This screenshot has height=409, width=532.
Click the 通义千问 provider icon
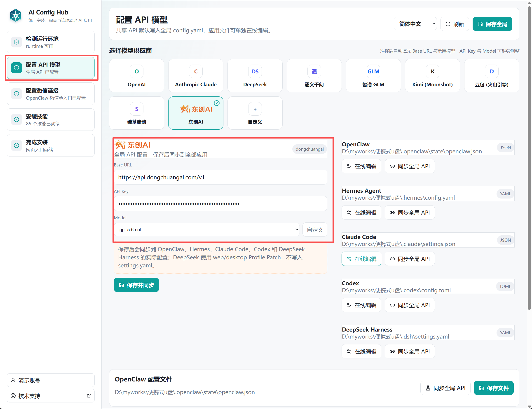[314, 71]
